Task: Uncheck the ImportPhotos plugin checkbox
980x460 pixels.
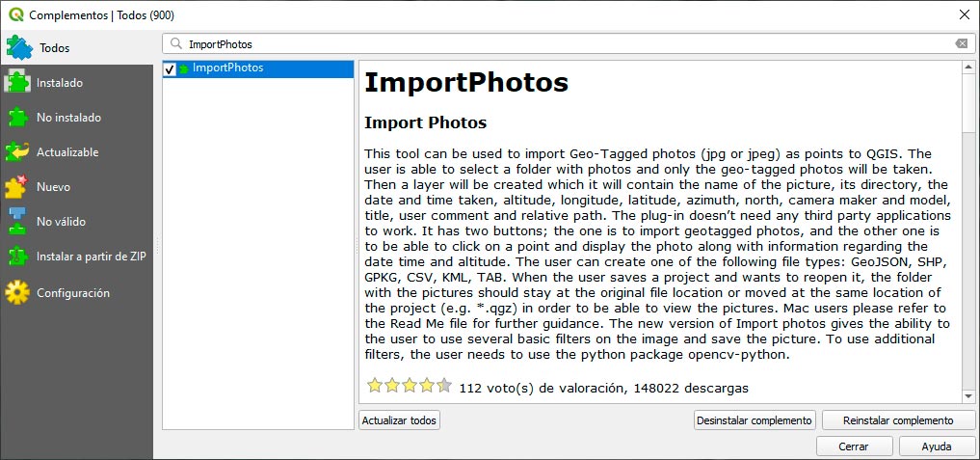Action: (170, 69)
